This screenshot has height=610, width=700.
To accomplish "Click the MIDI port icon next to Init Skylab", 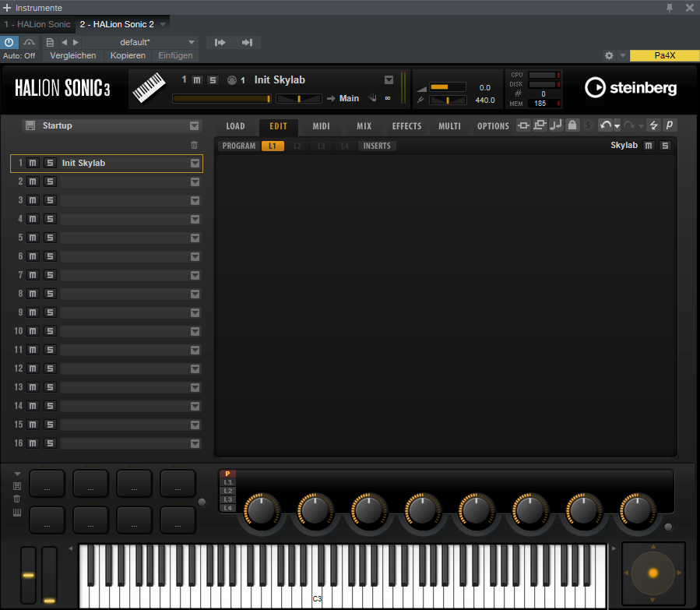I will coord(232,80).
